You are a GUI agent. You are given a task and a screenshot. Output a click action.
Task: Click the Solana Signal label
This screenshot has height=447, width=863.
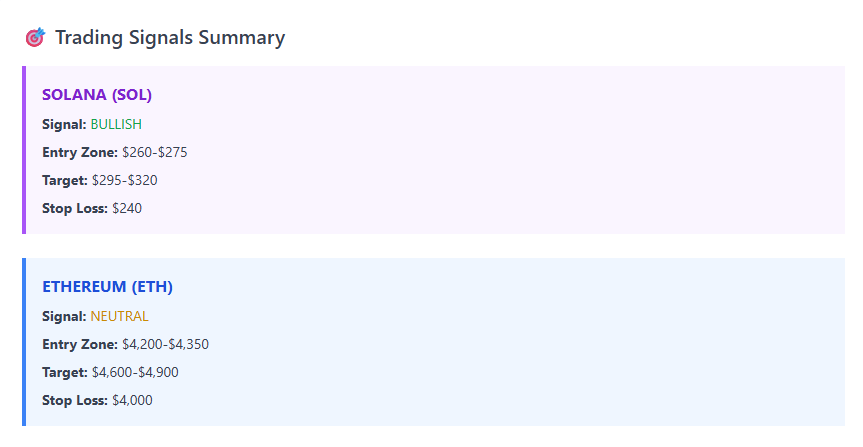point(64,124)
